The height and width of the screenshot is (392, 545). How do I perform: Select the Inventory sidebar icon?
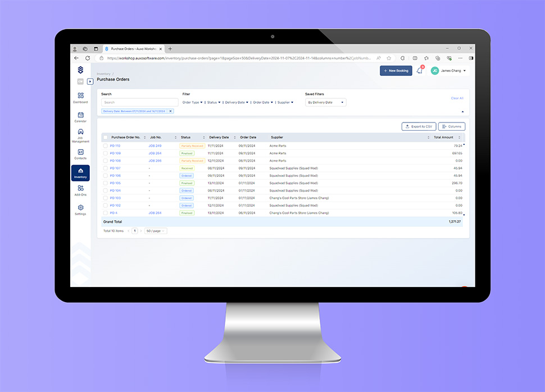tap(80, 170)
